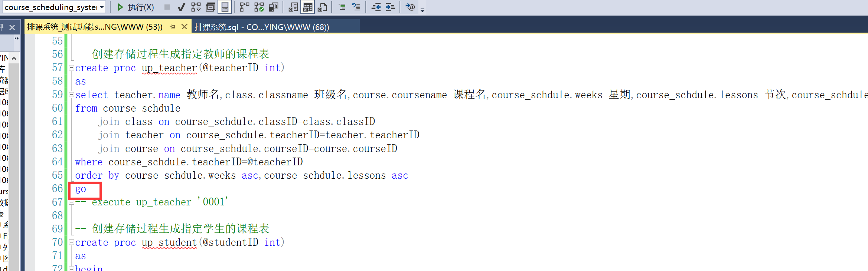
Task: Toggle auto-hide pin on Object Explorer
Action: (1, 27)
